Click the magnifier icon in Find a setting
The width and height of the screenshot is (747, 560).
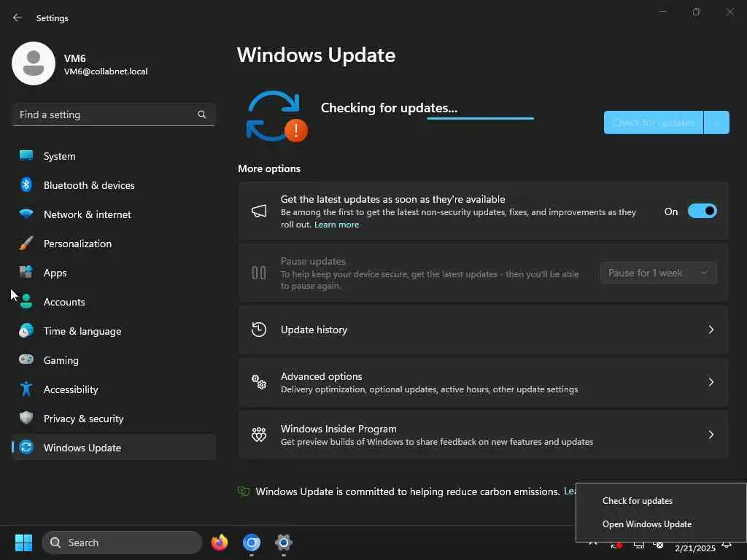pos(202,114)
